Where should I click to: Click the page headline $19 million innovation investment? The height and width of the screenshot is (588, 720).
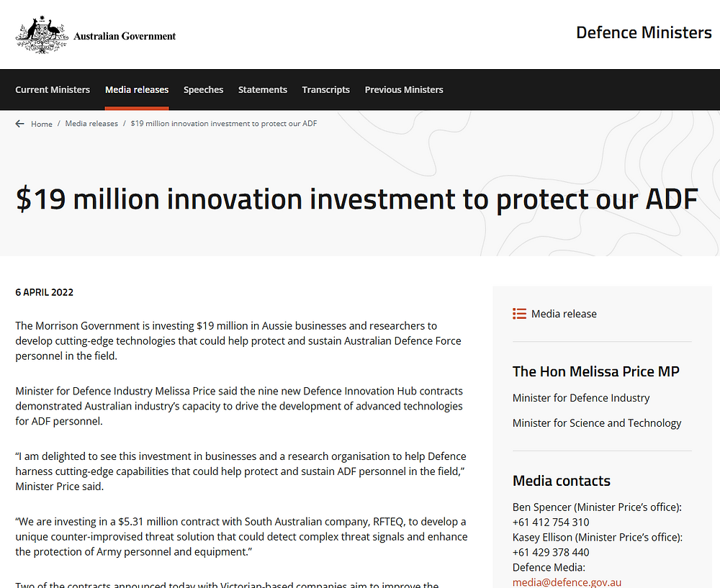point(357,199)
